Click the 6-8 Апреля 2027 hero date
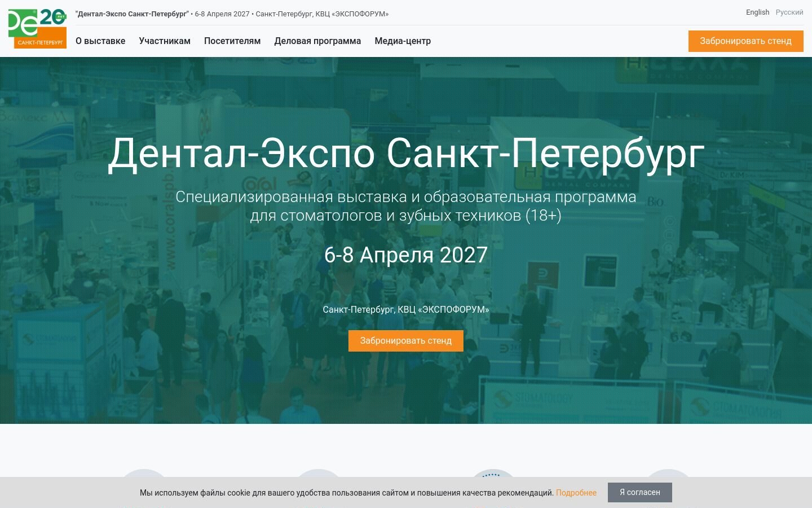The image size is (812, 508). click(x=406, y=255)
